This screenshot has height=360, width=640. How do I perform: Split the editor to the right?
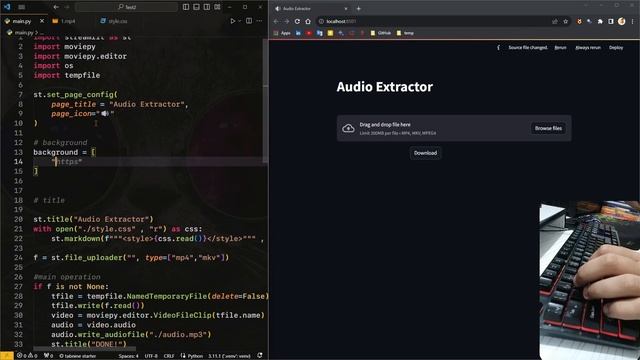coord(249,21)
